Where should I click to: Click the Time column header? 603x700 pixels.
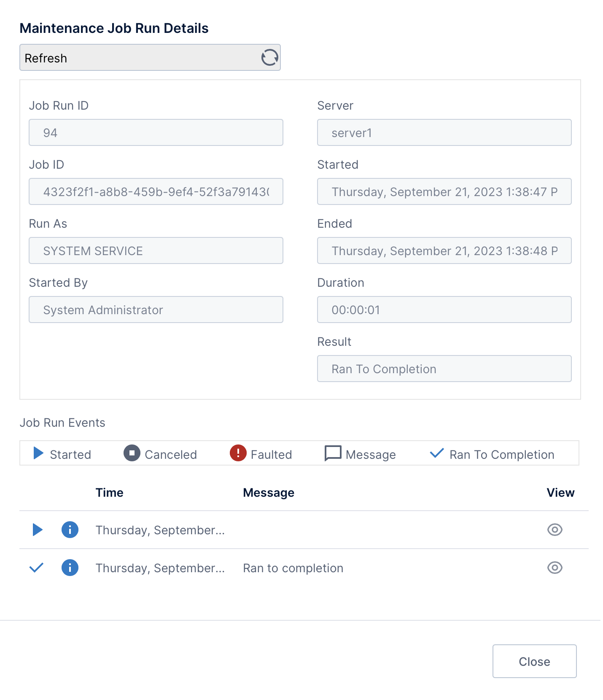pyautogui.click(x=109, y=493)
